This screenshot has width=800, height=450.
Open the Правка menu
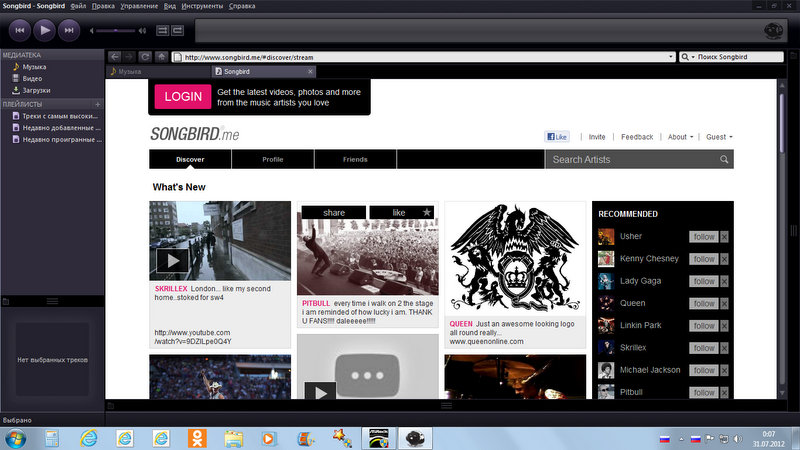click(x=103, y=6)
